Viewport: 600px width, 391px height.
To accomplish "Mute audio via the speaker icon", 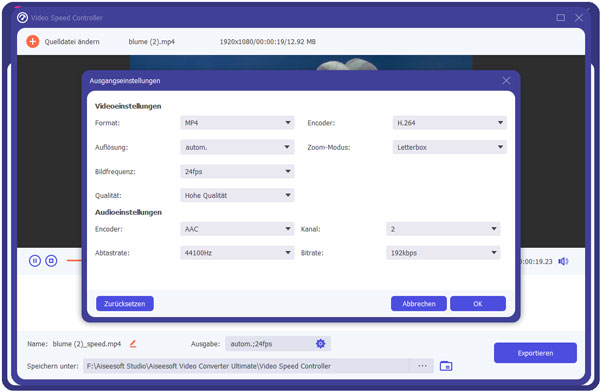I will (563, 261).
